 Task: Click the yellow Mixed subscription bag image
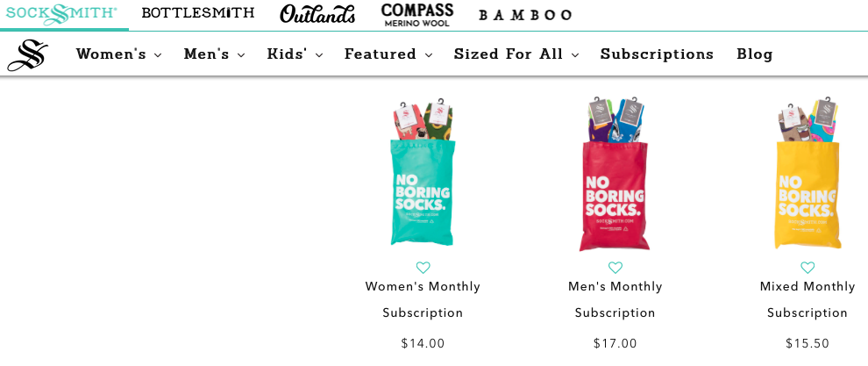[x=808, y=176]
